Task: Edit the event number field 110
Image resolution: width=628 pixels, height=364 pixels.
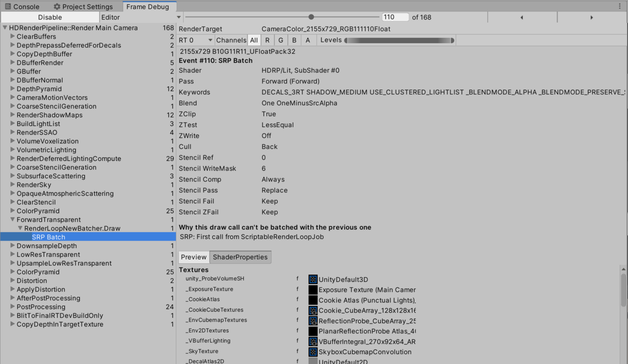Action: coord(395,17)
